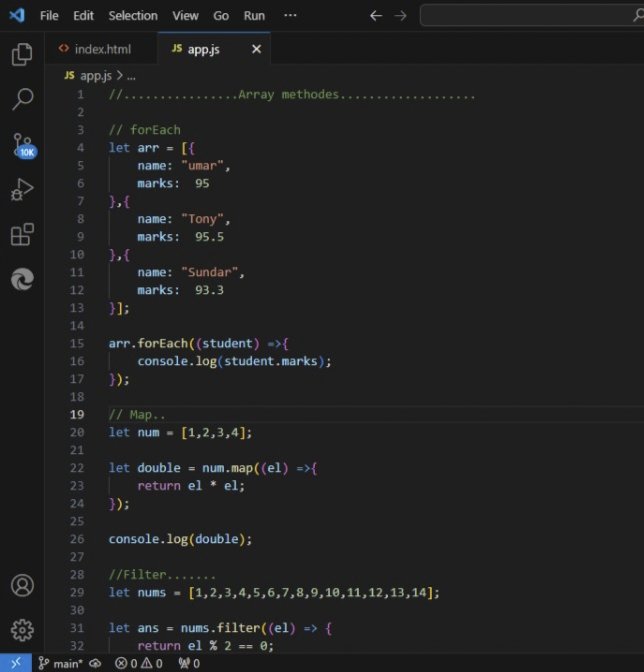Click 'return el % 2 == 0;' on line 32
644x672 pixels.
[x=205, y=646]
